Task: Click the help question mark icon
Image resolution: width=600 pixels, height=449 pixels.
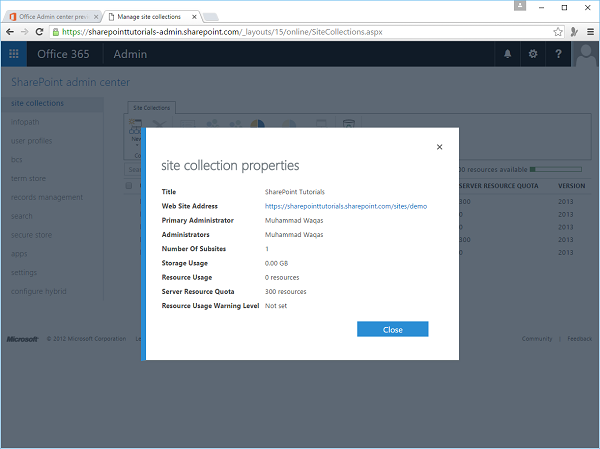Action: [557, 54]
